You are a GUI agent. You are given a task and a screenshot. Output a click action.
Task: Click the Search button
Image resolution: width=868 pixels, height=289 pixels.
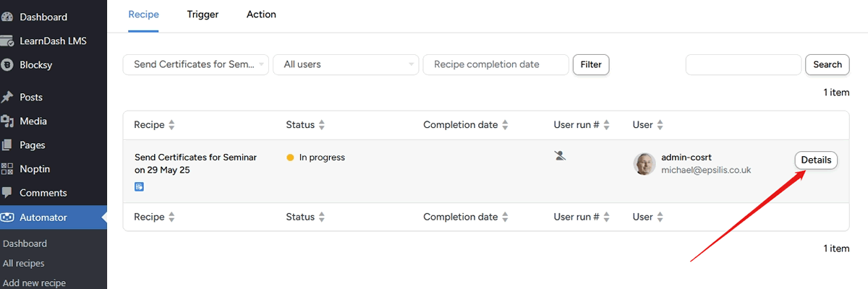point(827,64)
